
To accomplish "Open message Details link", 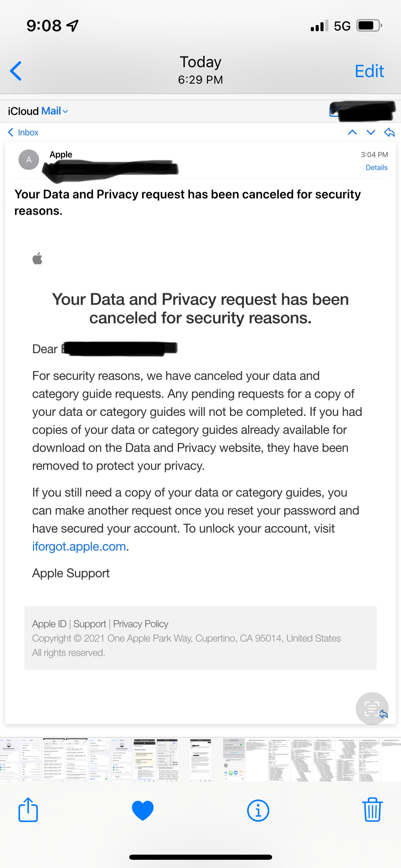I will (x=376, y=168).
